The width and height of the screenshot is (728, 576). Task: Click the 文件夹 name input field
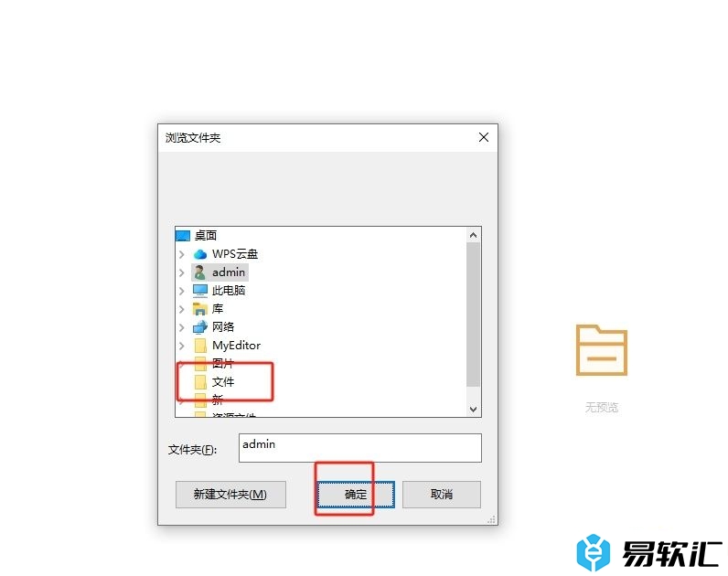[x=359, y=448]
